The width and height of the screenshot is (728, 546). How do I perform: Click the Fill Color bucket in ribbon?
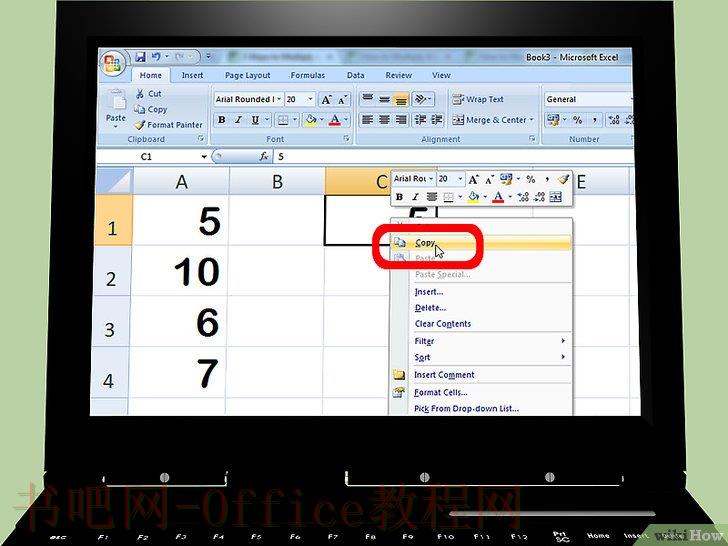click(310, 120)
